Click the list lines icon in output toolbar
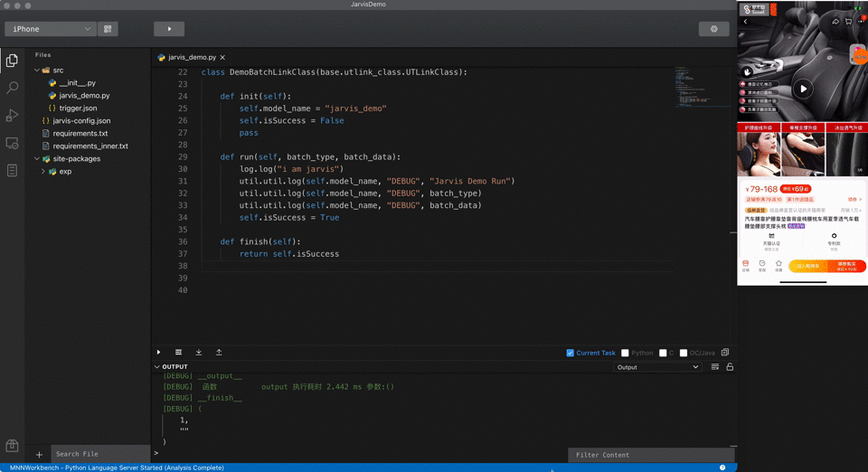Screen dimensions: 868x472 [x=178, y=353]
